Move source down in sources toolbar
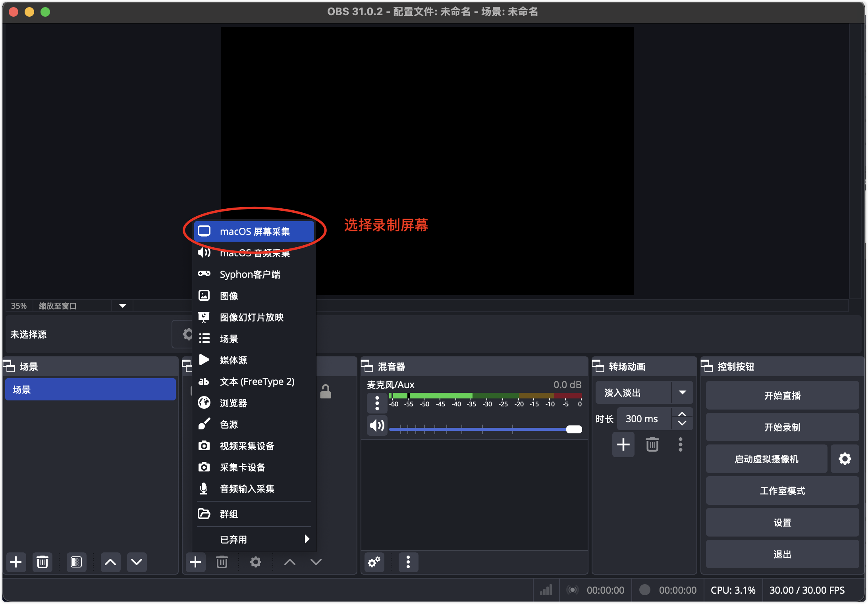 pos(316,562)
